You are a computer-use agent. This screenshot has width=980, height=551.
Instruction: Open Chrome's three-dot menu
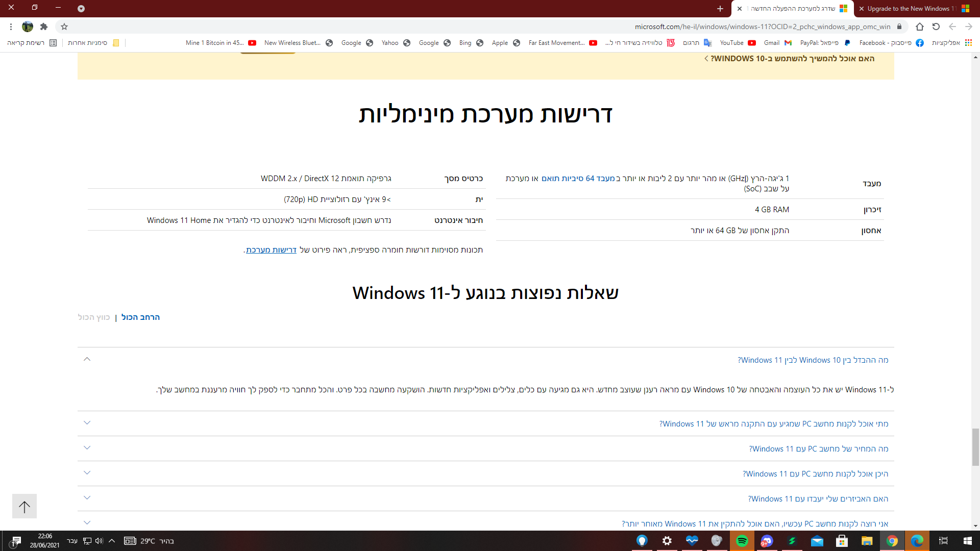[11, 27]
